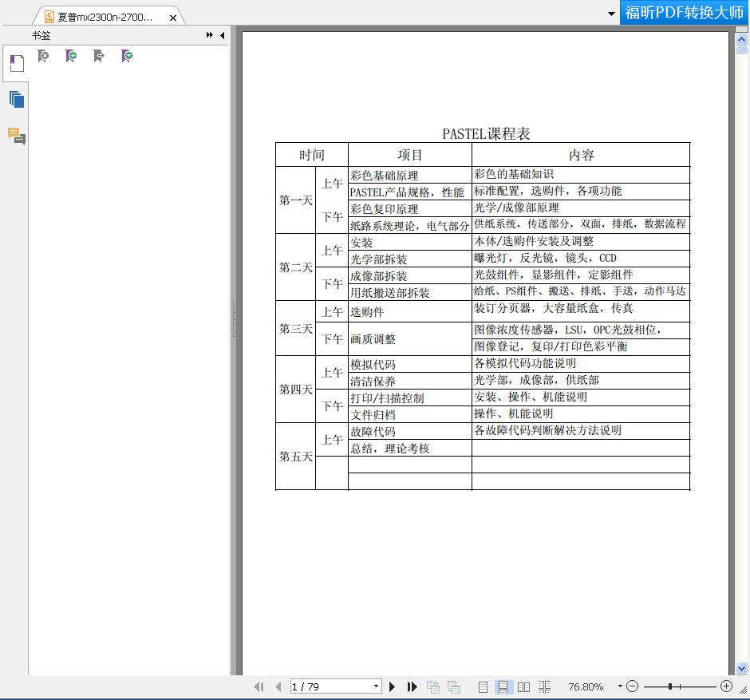Open the page number dropdown
Viewport: 750px width, 700px height.
tap(377, 686)
